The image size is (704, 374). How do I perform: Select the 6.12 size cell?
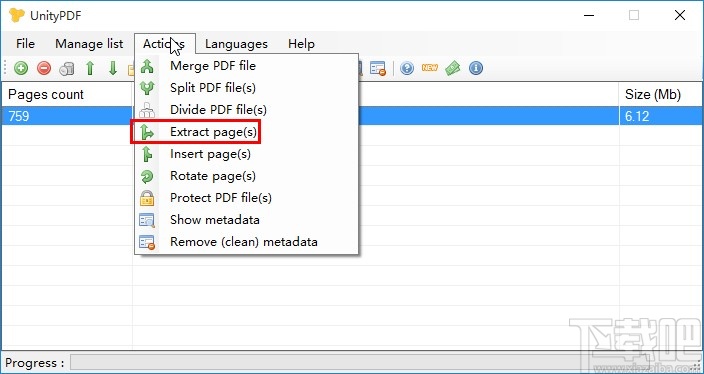660,117
